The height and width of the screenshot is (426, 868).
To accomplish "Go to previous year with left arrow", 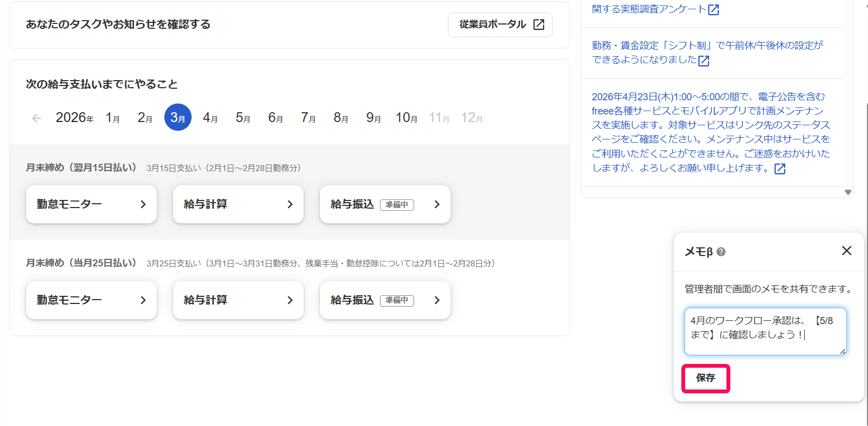I will point(36,118).
